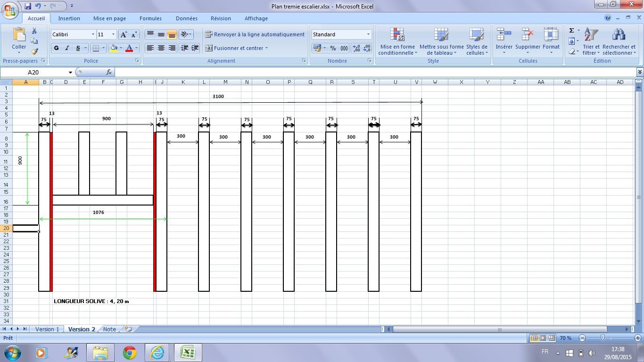Expand the Styles de cellules gallery
Screen dimensions: 644x362
coord(477,41)
